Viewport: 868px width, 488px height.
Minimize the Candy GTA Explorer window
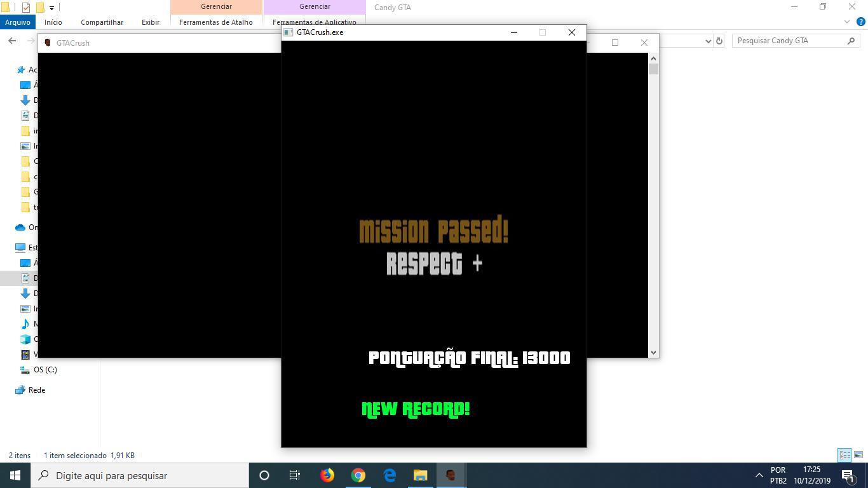794,7
